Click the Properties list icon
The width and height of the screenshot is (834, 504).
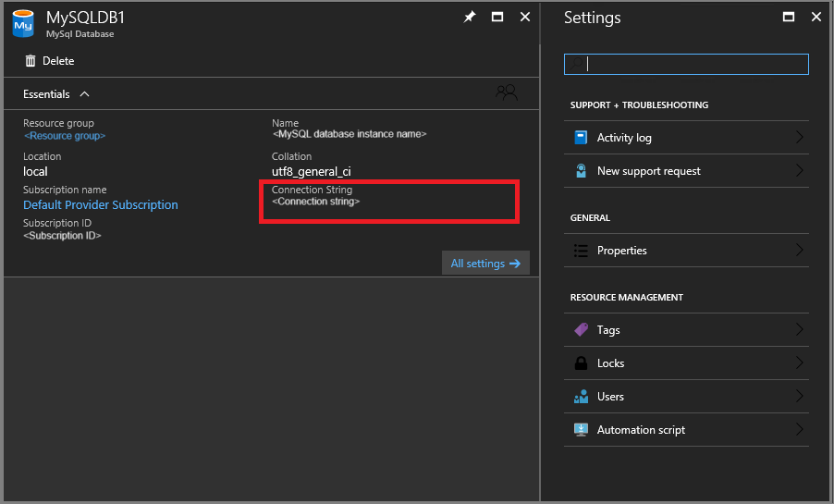(x=581, y=251)
